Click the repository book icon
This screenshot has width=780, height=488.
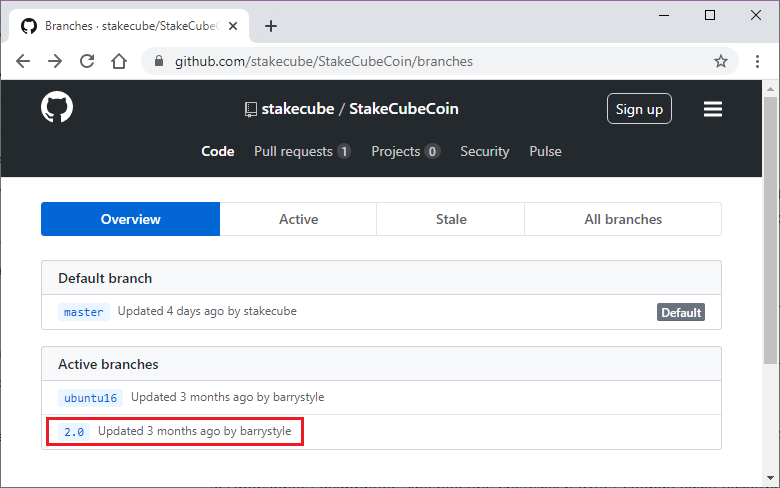tap(251, 109)
